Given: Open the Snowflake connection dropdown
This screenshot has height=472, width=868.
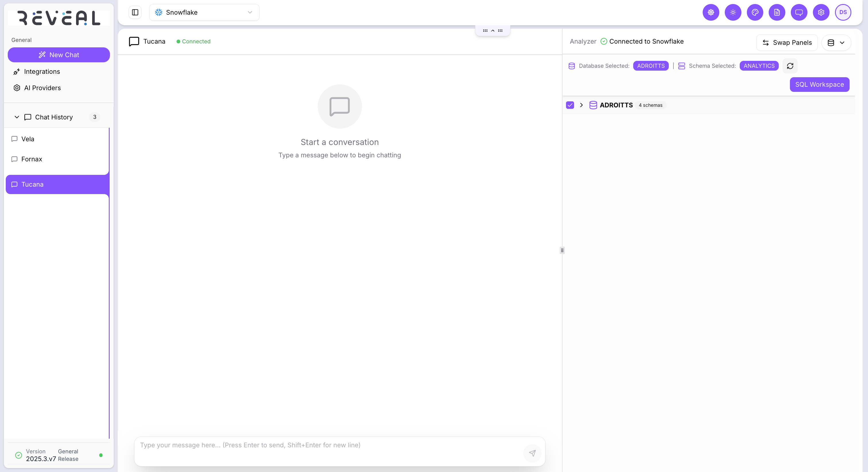Looking at the screenshot, I should point(204,12).
